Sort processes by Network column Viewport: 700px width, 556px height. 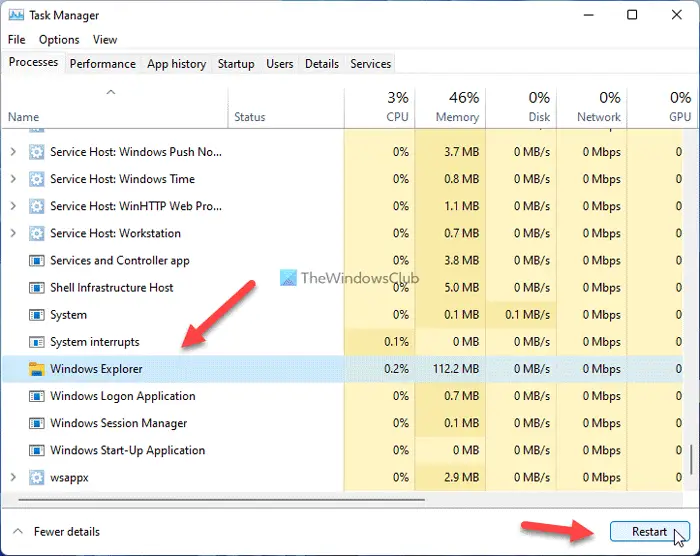click(592, 108)
